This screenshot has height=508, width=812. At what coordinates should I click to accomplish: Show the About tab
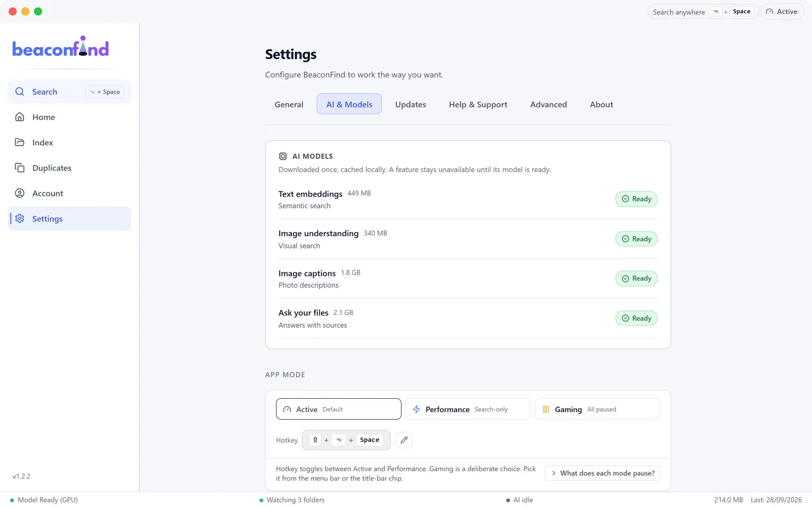(x=601, y=104)
